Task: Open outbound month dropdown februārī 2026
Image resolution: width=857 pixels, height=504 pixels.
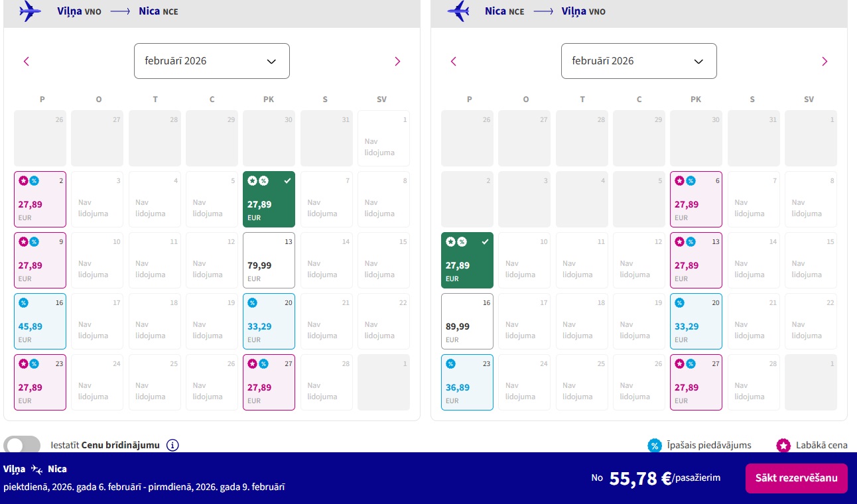Action: (212, 61)
